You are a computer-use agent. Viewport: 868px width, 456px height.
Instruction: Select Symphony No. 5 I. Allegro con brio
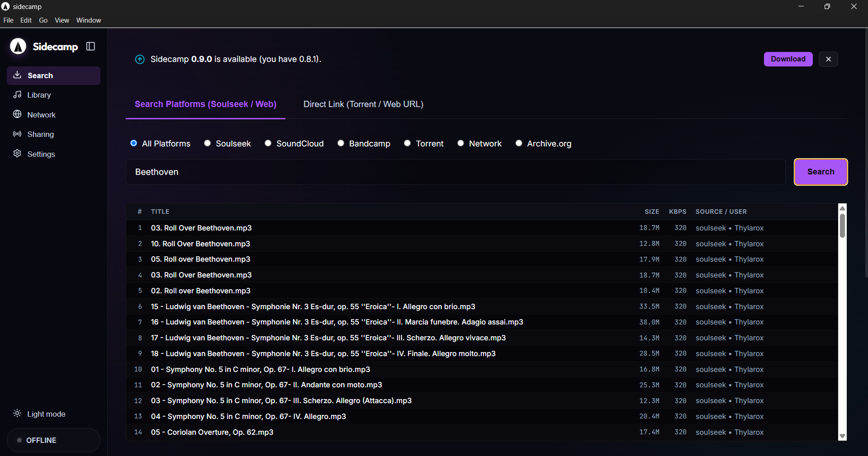click(x=482, y=369)
